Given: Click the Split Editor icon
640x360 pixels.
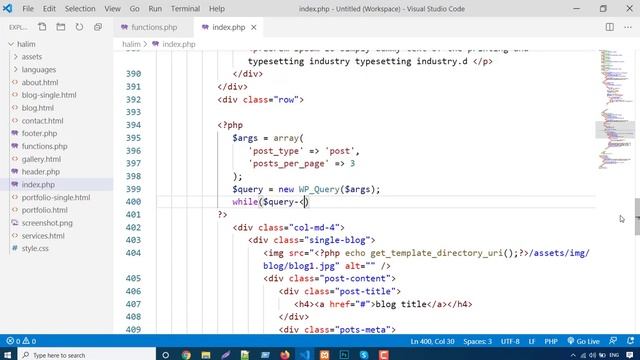Looking at the screenshot, I should [609, 27].
